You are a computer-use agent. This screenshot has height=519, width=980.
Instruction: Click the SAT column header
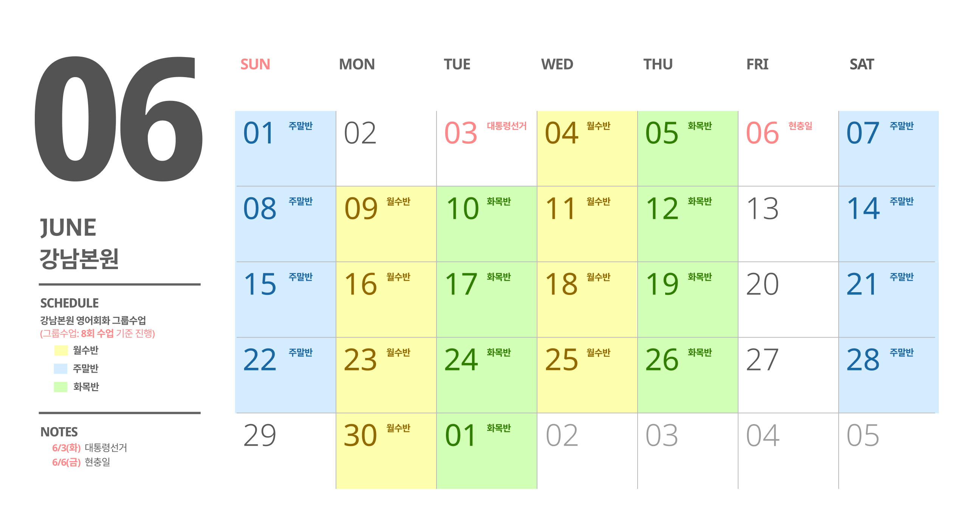point(862,64)
